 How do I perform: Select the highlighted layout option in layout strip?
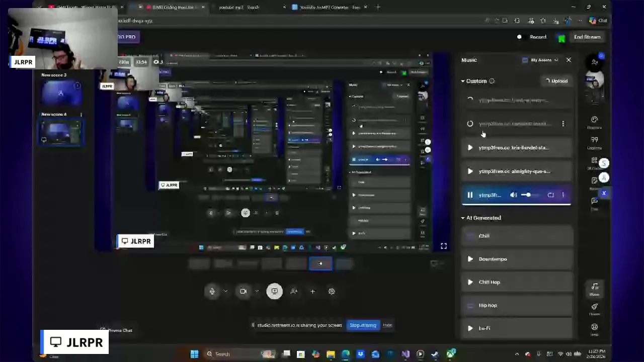point(320,263)
